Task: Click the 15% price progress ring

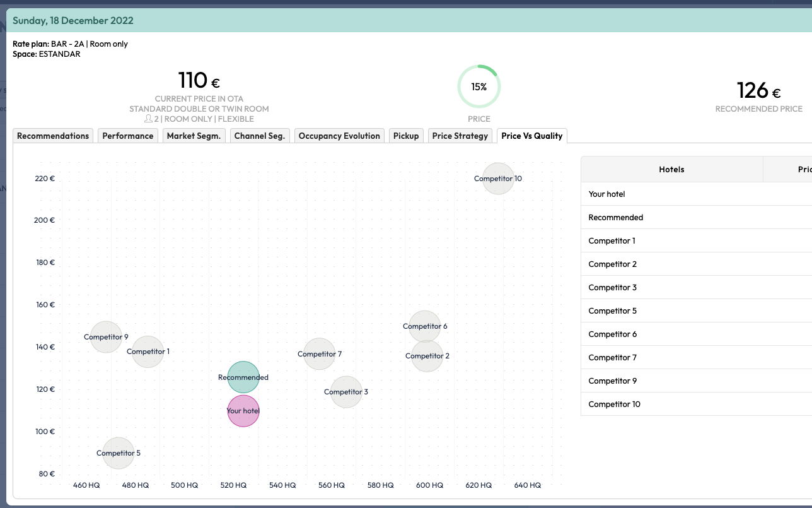Action: [x=479, y=86]
